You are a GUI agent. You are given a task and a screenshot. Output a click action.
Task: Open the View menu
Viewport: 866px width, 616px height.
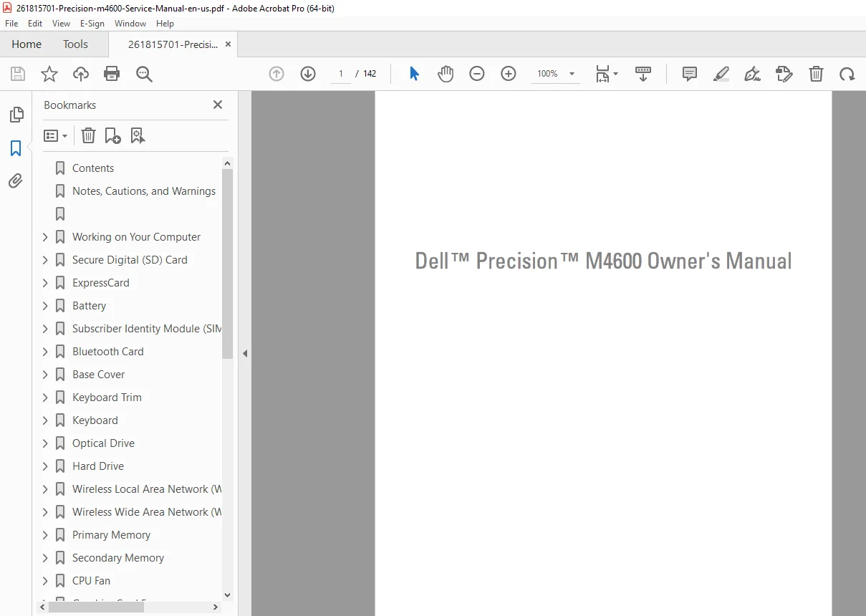(x=62, y=24)
